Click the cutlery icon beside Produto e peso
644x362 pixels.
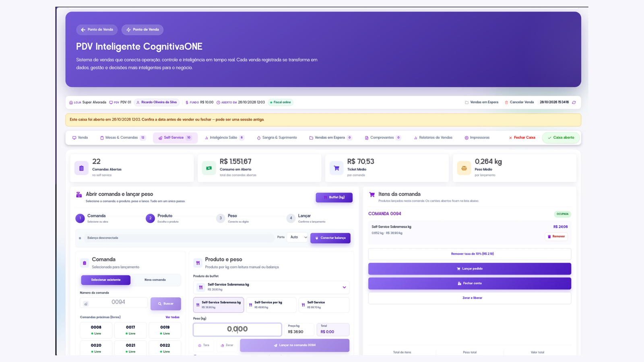pos(198,263)
